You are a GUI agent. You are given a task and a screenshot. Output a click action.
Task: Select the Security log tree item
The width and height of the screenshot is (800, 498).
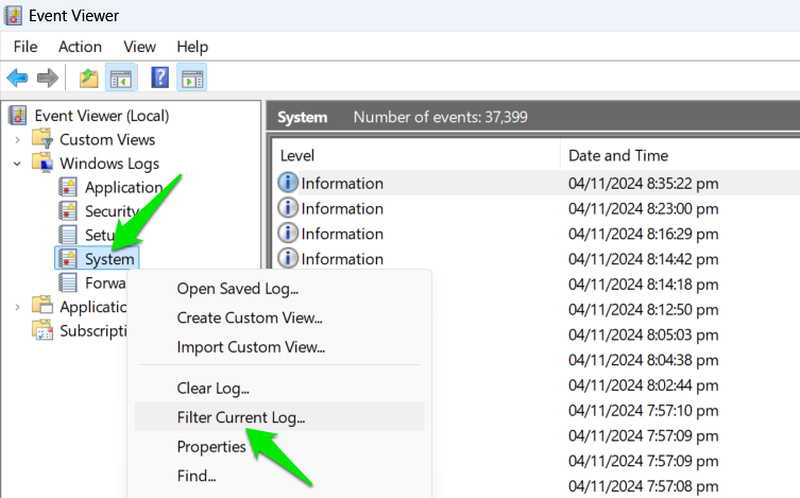[112, 211]
